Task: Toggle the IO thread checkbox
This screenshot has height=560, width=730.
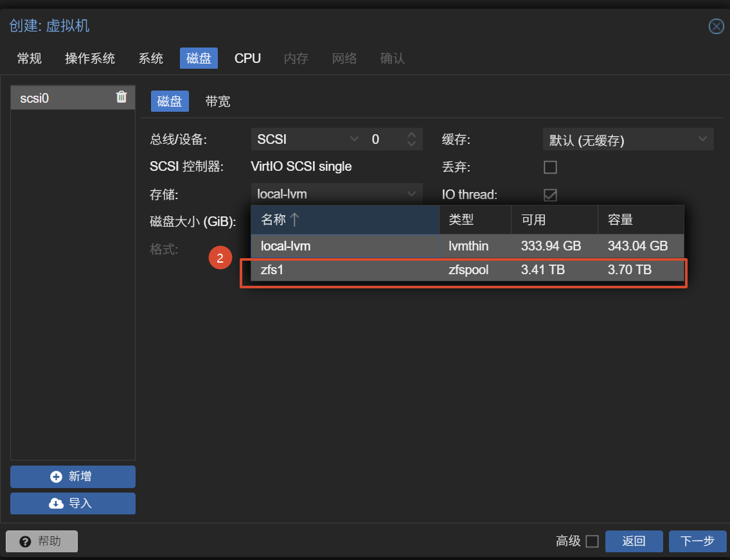Action: coord(550,195)
